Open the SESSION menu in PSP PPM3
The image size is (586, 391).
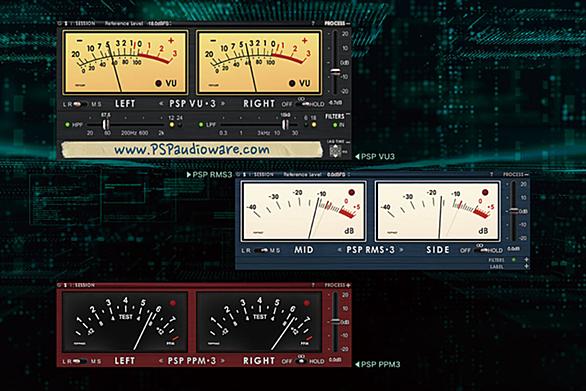click(85, 285)
